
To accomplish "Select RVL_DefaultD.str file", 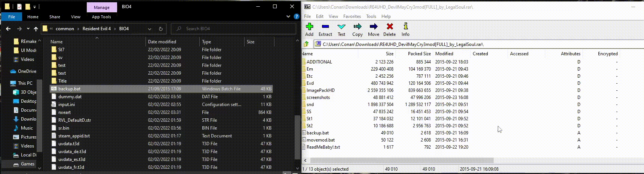I will pos(161,120).
